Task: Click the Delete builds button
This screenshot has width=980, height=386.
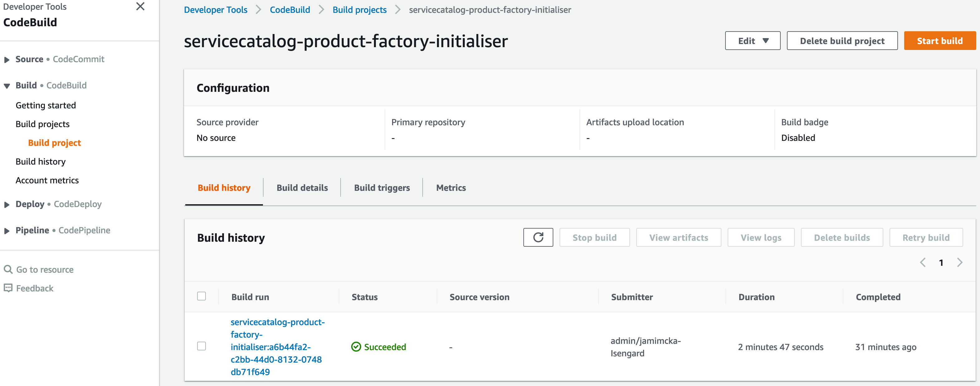Action: pyautogui.click(x=842, y=237)
